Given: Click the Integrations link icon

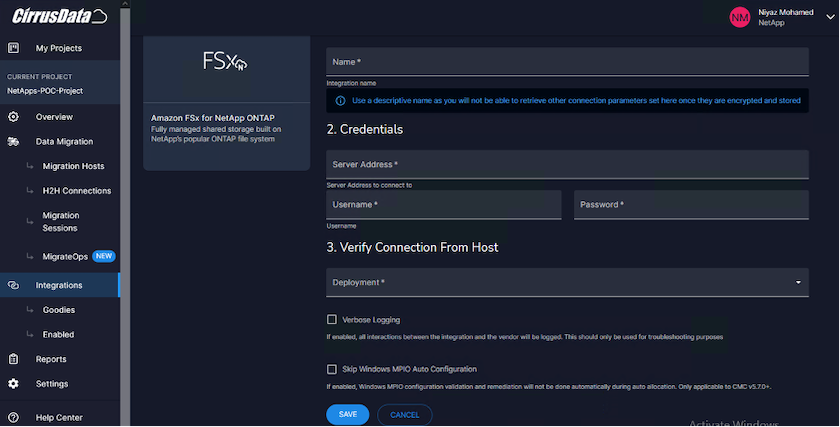Looking at the screenshot, I should point(14,285).
